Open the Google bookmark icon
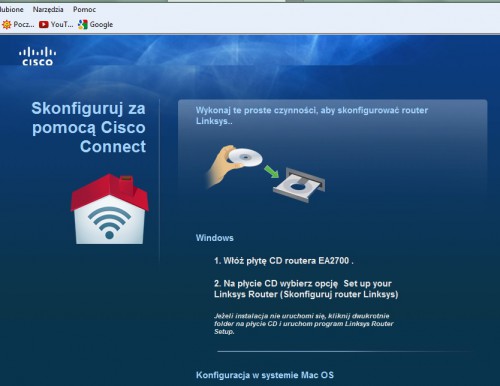 click(83, 24)
